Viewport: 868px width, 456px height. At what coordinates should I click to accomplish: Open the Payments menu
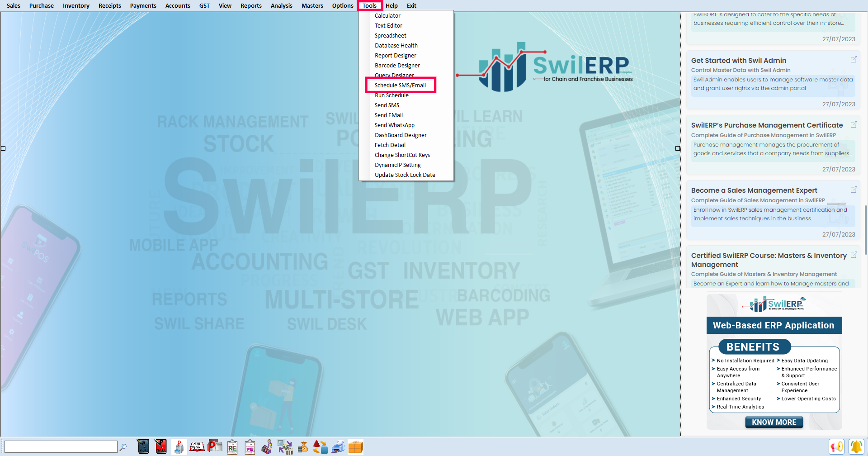[143, 5]
